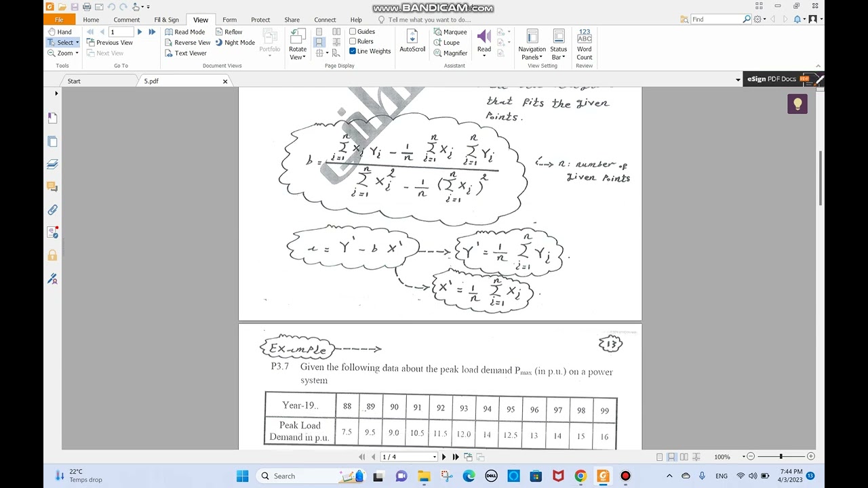The image size is (868, 488).
Task: Activate Reflow view
Action: pos(229,32)
